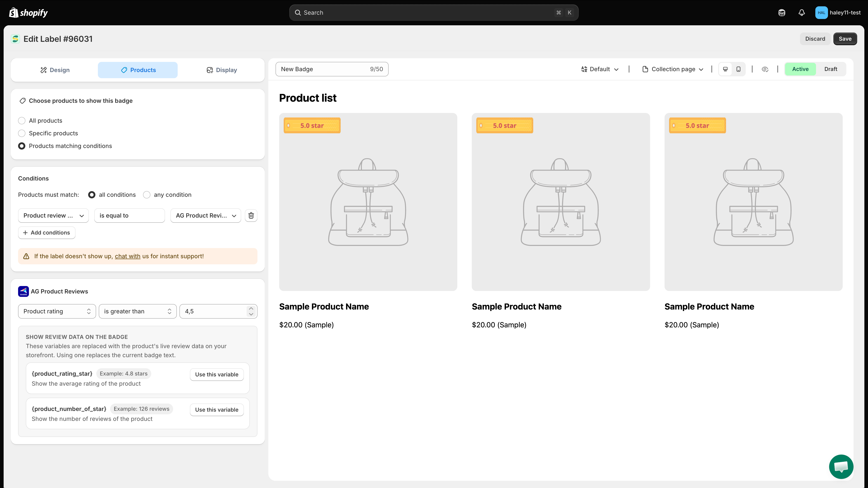Image resolution: width=868 pixels, height=488 pixels.
Task: Choose the any condition radio option
Action: pos(146,195)
